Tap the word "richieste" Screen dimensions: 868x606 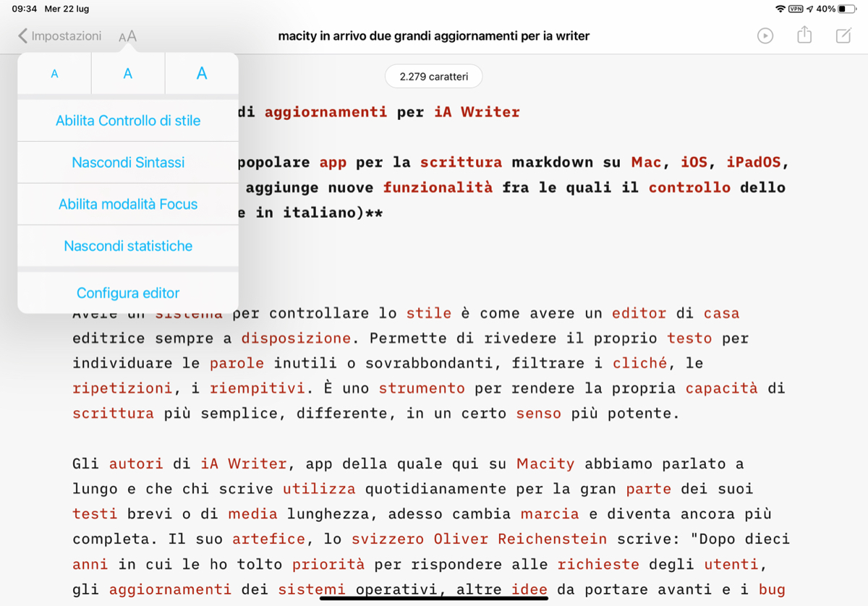[x=598, y=564]
